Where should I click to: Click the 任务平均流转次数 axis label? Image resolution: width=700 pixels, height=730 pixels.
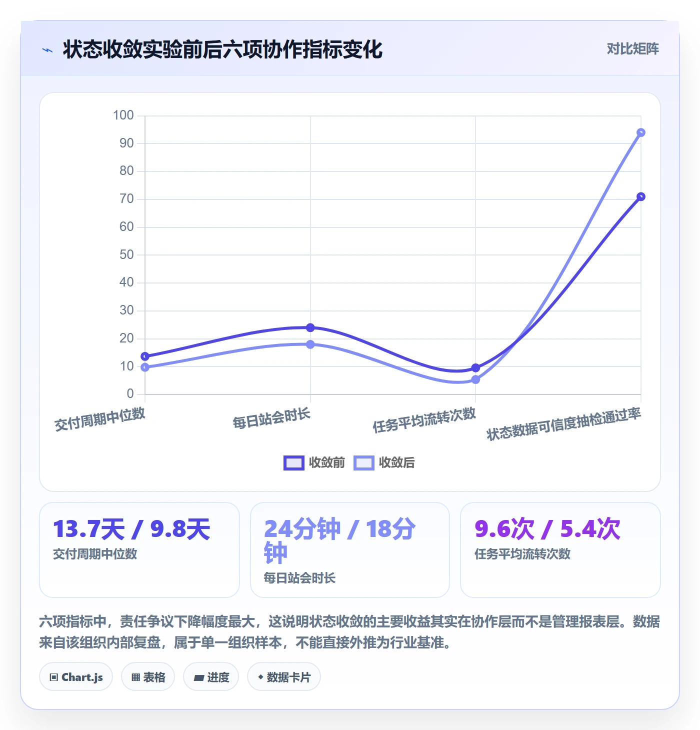click(424, 419)
